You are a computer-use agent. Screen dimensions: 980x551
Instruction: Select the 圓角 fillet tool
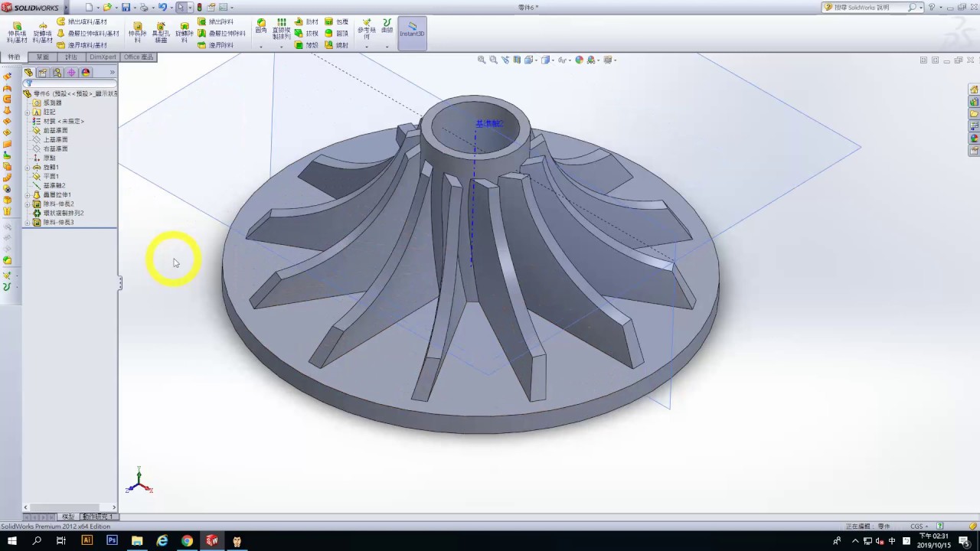[261, 27]
